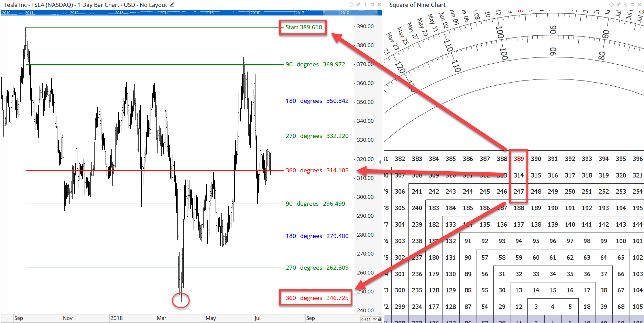The width and height of the screenshot is (644, 323).
Task: Click 2011 in the overview timeline bar
Action: [x=29, y=13]
